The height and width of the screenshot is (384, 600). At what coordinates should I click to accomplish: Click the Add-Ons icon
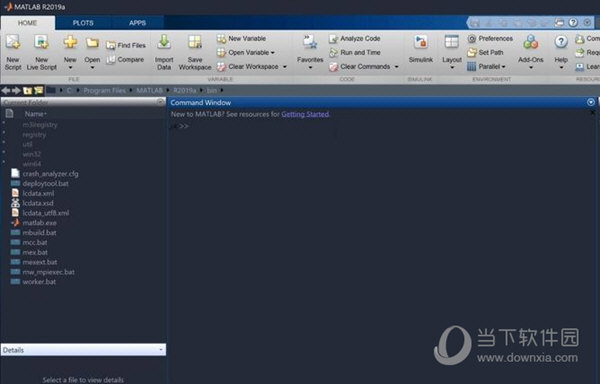pyautogui.click(x=531, y=42)
